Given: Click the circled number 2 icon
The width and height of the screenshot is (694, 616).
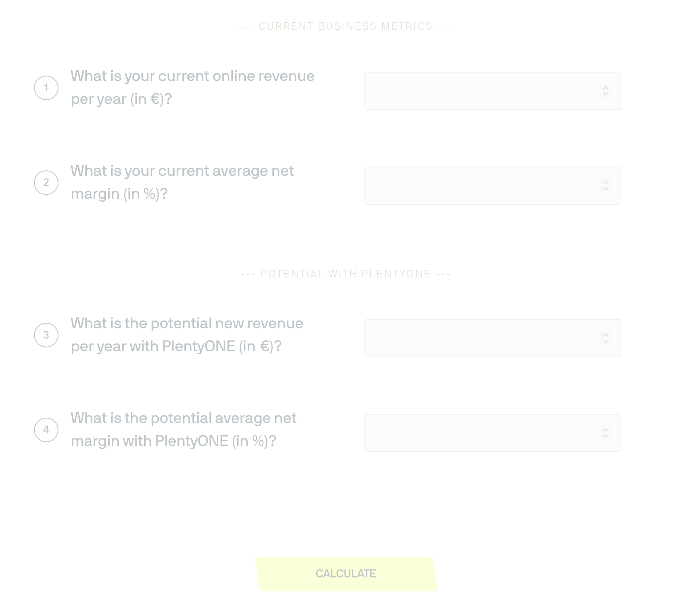Looking at the screenshot, I should point(46,182).
